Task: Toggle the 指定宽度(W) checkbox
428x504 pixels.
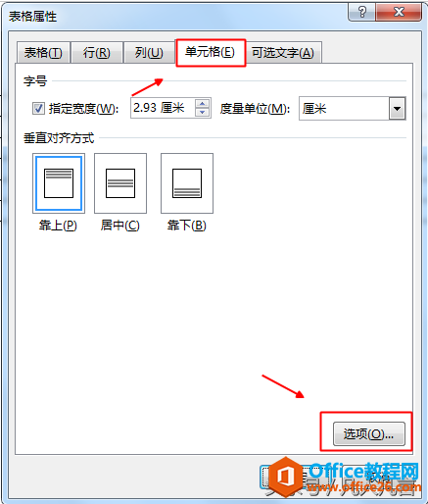Action: [x=38, y=108]
